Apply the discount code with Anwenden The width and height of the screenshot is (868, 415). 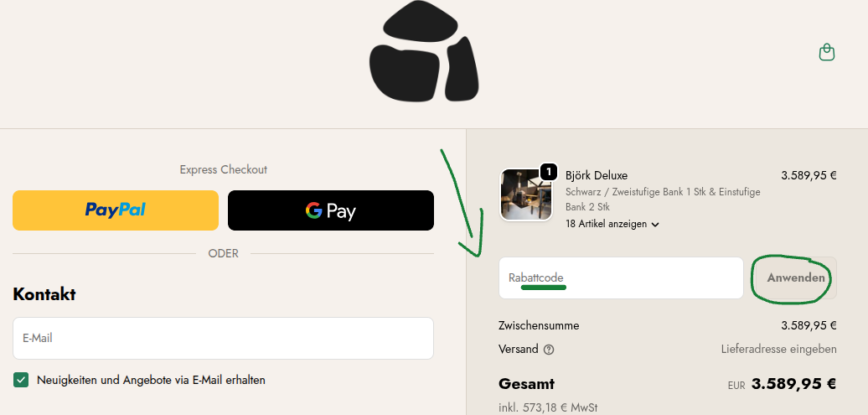point(795,278)
